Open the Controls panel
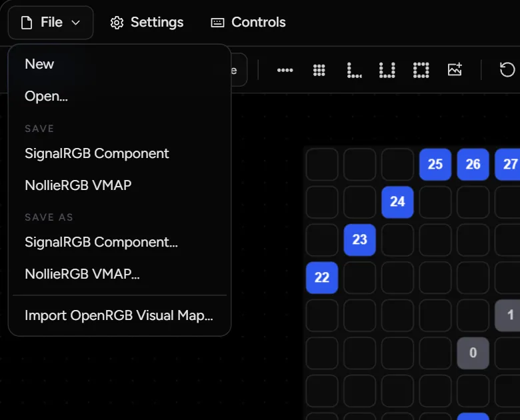Image resolution: width=520 pixels, height=420 pixels. (x=248, y=23)
